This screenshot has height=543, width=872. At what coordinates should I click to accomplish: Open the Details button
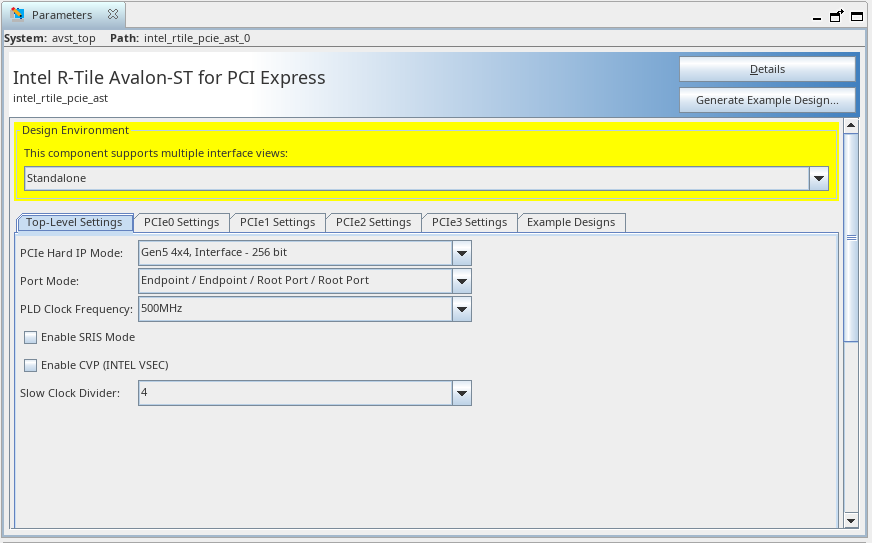[767, 69]
